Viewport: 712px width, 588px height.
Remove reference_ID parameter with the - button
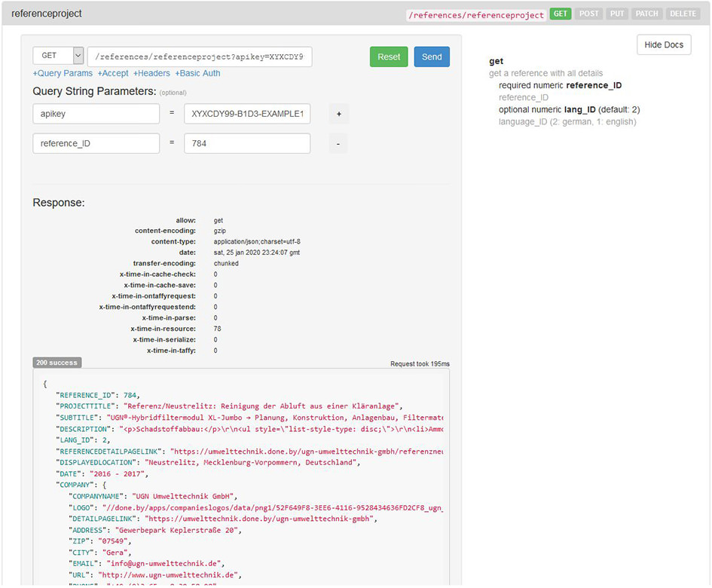(338, 143)
